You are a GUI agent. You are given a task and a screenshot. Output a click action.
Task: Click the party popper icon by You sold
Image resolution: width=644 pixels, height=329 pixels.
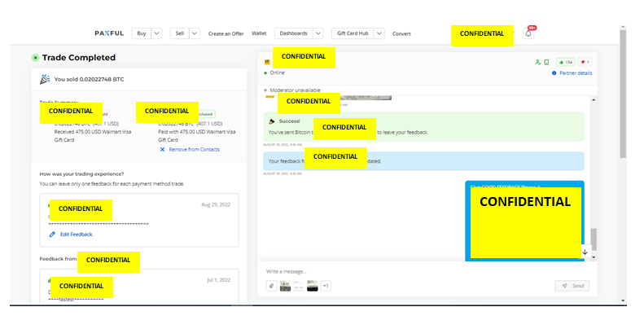pos(45,79)
